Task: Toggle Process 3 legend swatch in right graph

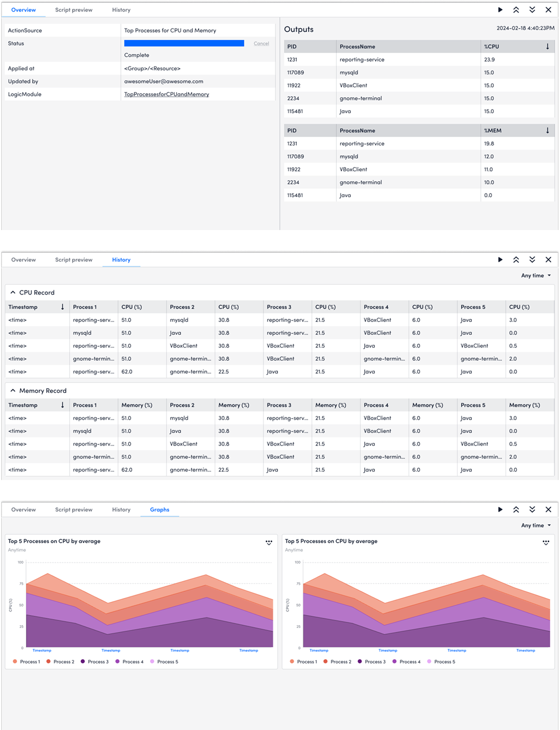Action: pos(360,661)
